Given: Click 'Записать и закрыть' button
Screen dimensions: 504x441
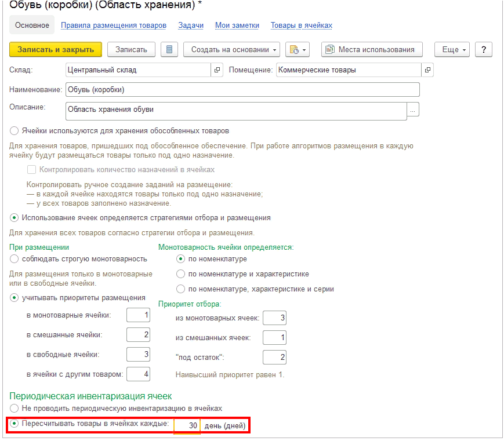Looking at the screenshot, I should (56, 49).
